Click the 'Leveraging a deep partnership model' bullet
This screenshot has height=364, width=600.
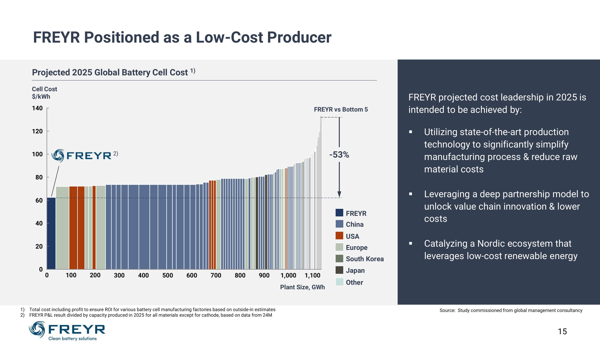499,206
